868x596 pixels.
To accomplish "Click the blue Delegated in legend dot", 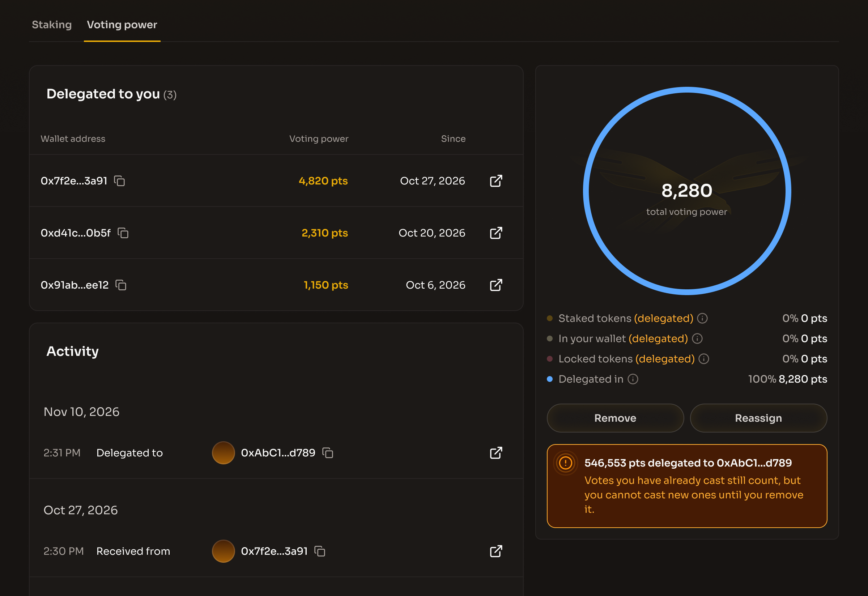I will [x=550, y=379].
